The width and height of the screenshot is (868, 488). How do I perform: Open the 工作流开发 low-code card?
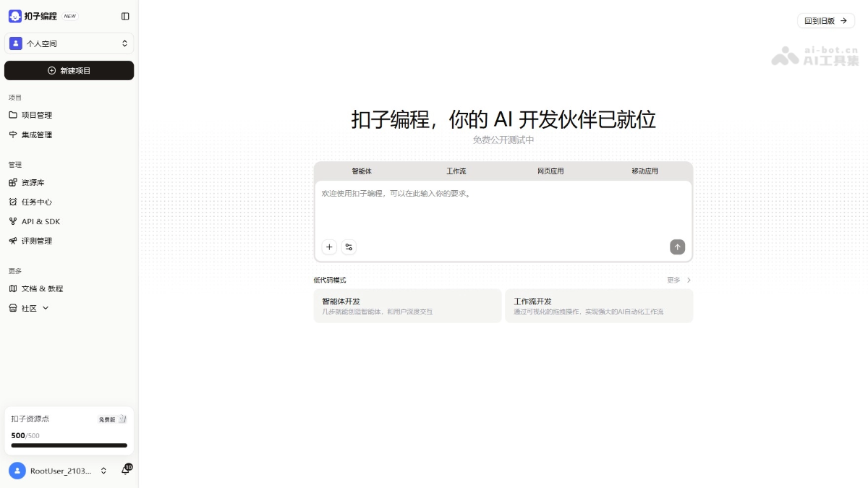click(599, 306)
